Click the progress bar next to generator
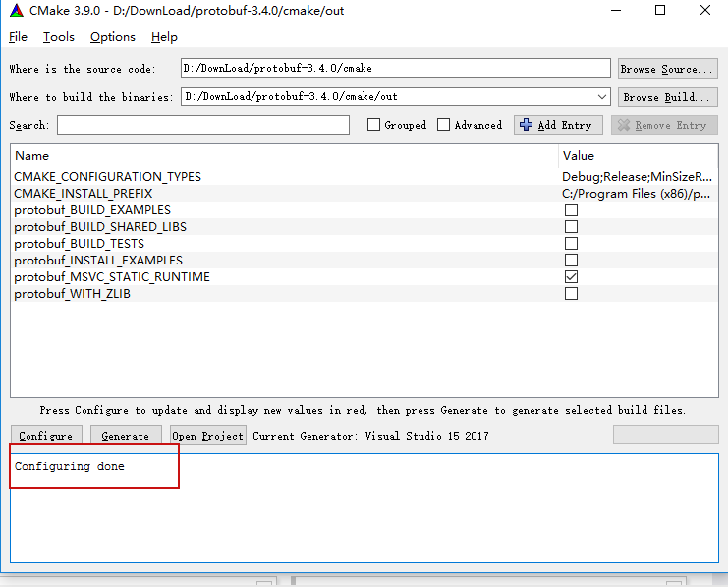728x587 pixels. coord(666,435)
